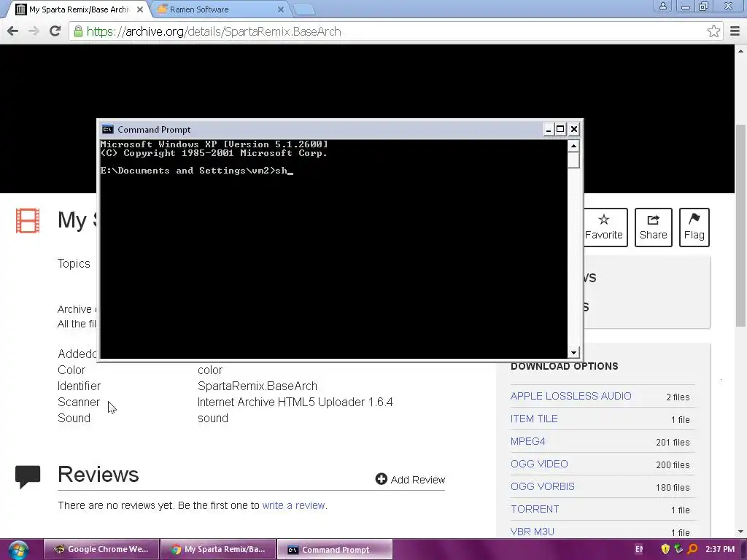The width and height of the screenshot is (747, 560).
Task: Select the My Sparta Remix/Base Archive tab
Action: (79, 9)
